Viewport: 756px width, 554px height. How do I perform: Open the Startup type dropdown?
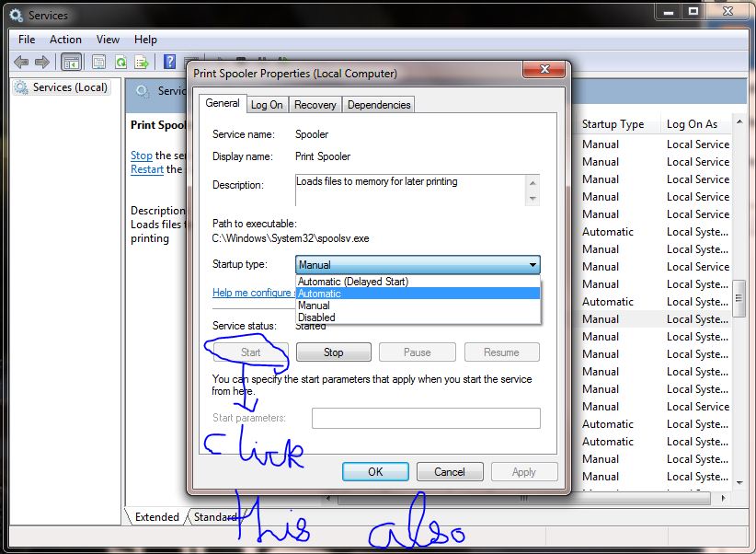click(x=532, y=264)
